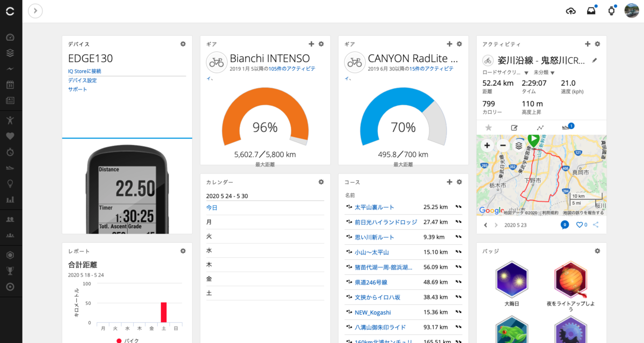
Task: Open the calendar icon in sidebar
Action: (x=10, y=85)
